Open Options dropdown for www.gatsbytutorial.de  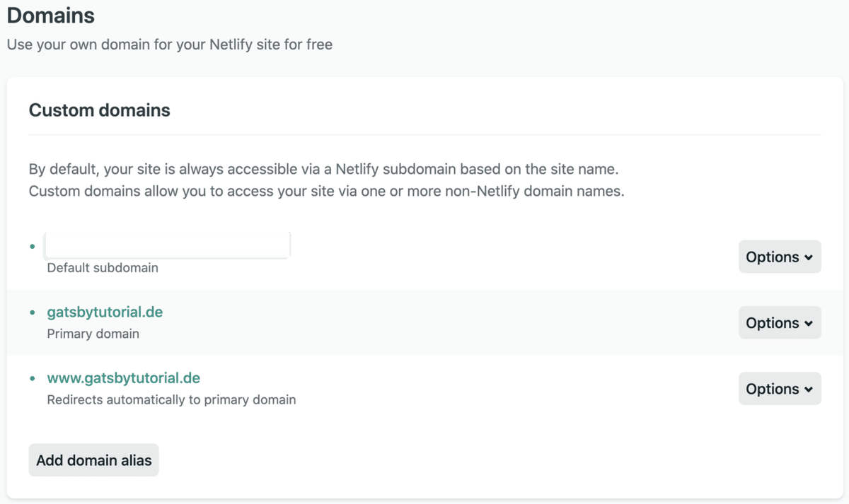[780, 389]
